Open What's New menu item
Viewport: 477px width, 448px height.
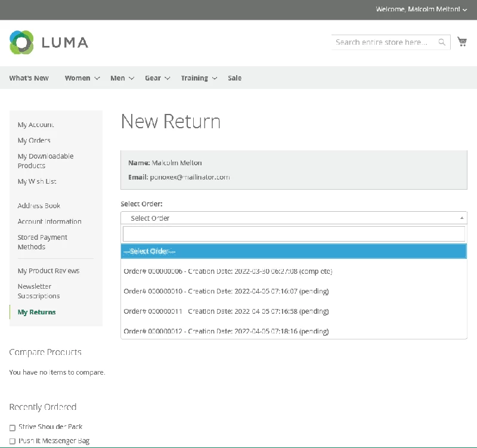click(x=29, y=78)
